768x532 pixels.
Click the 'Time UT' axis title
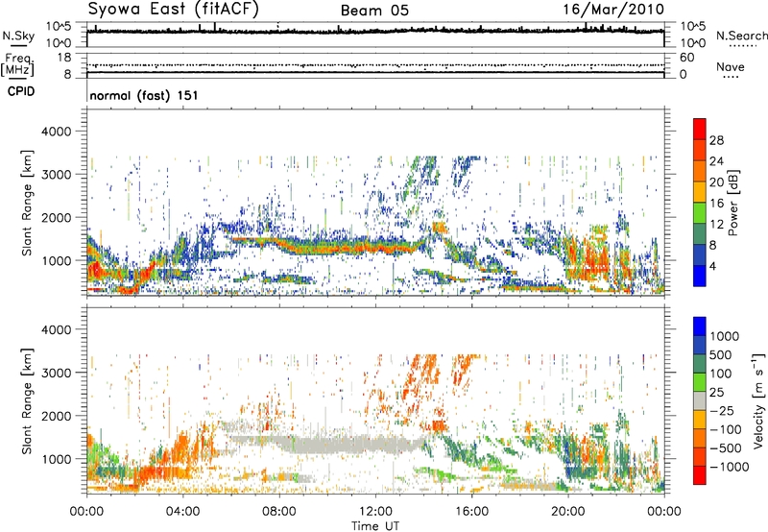[x=375, y=526]
